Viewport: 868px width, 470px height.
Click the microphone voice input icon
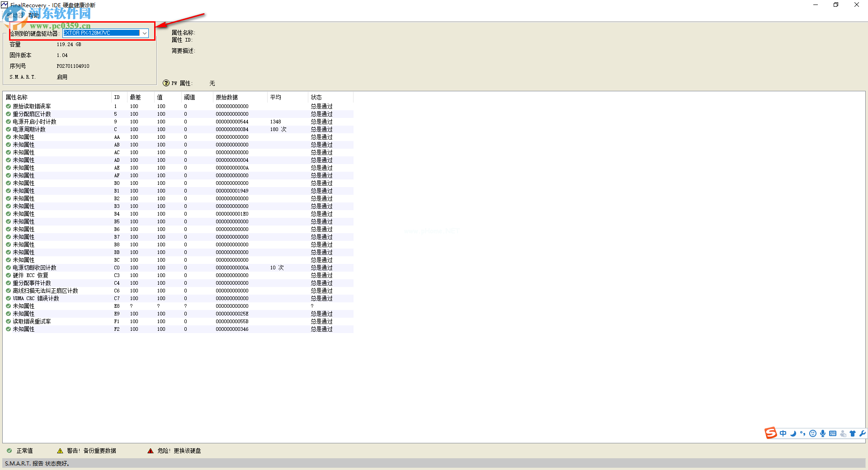pyautogui.click(x=823, y=433)
